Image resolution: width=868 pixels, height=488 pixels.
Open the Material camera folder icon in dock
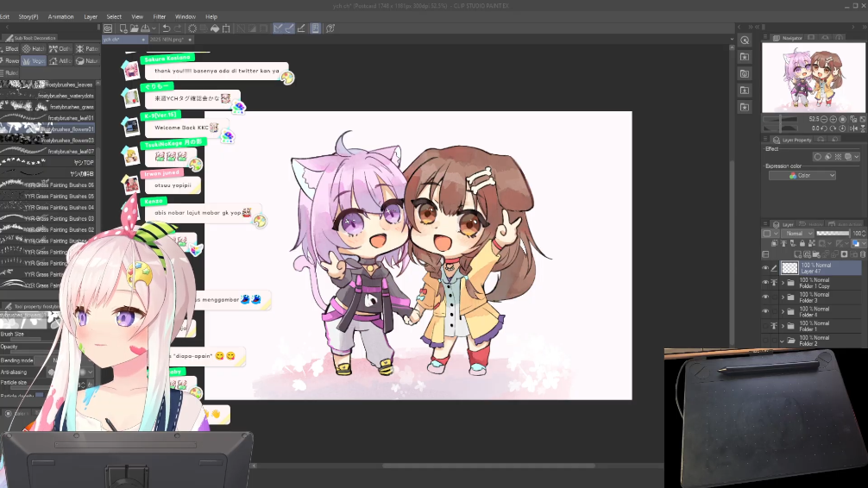745,73
